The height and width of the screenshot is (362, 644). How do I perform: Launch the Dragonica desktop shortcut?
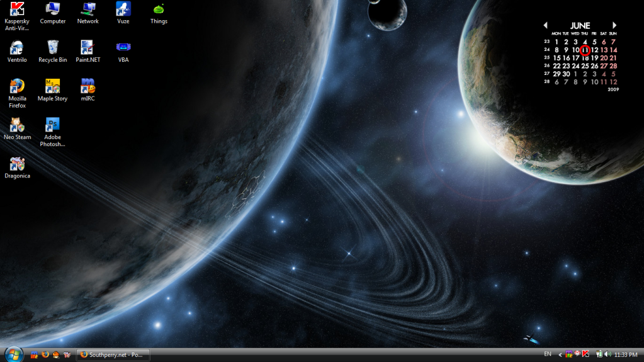pos(17,167)
